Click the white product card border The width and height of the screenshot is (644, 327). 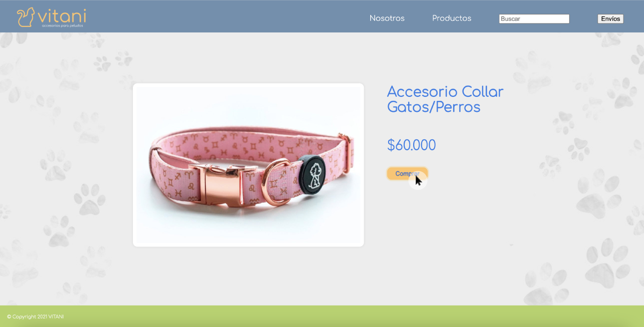tap(248, 85)
